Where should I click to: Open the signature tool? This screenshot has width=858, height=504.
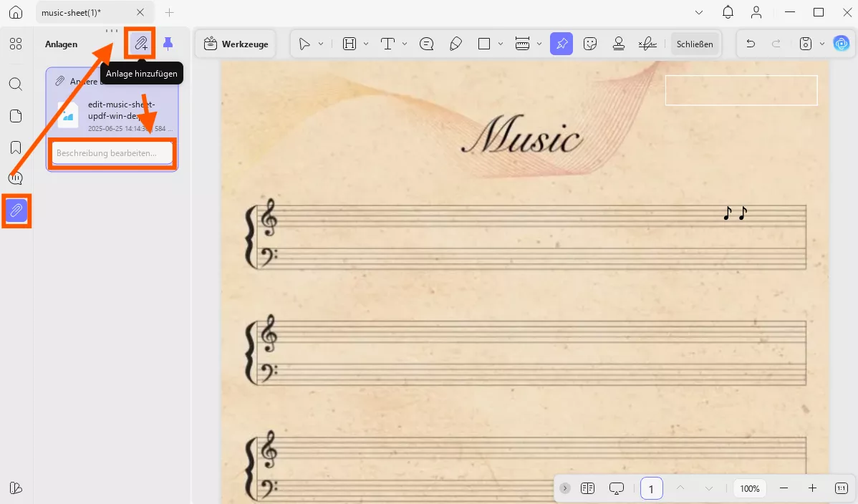[x=647, y=44]
